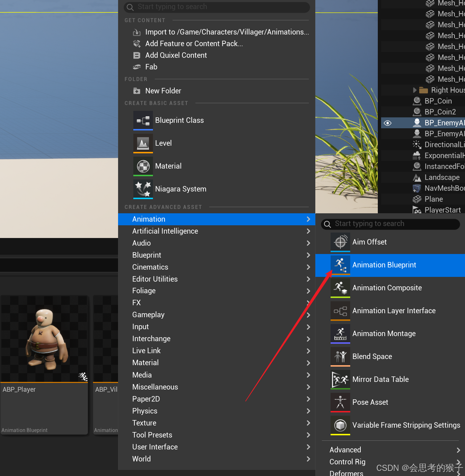This screenshot has height=476, width=465.
Task: Open the Texture menu category
Action: 217,423
